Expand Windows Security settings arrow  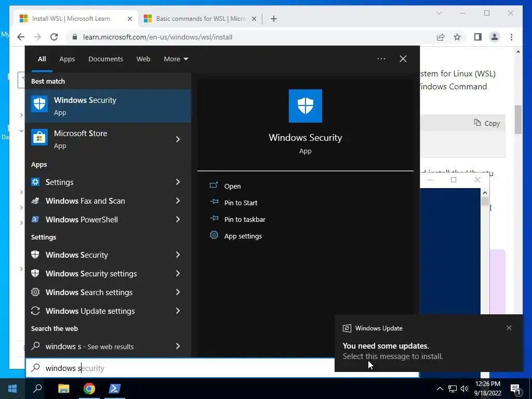(178, 273)
